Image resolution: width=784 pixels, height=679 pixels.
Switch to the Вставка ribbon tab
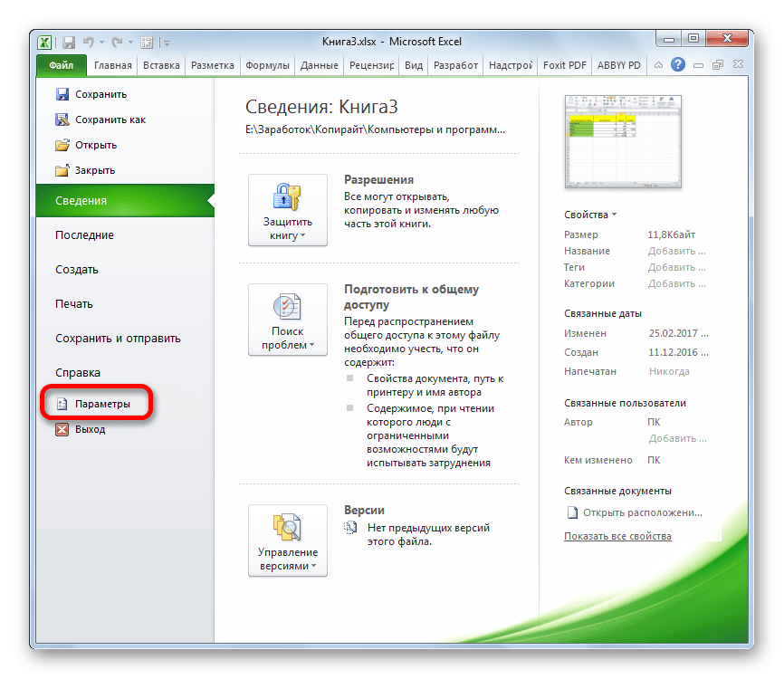click(x=161, y=65)
